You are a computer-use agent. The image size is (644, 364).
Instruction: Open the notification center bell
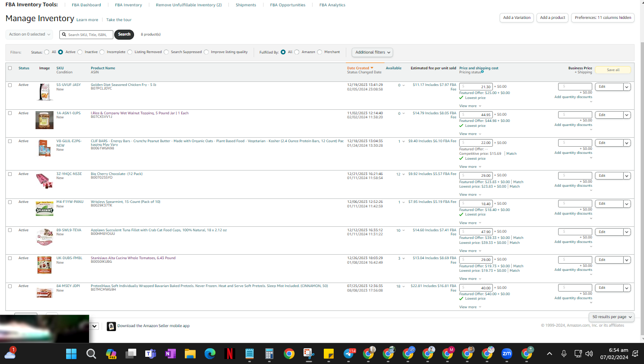coord(635,354)
